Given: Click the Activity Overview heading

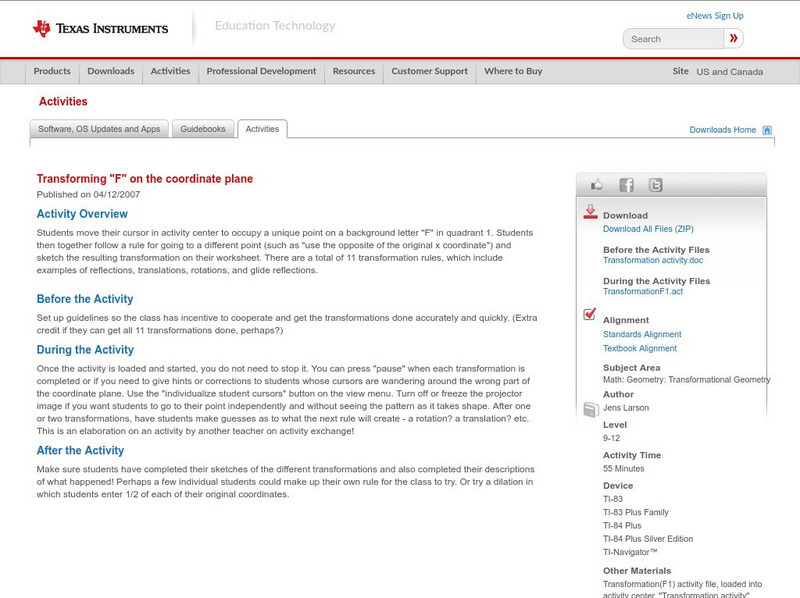Looking at the screenshot, I should (82, 214).
